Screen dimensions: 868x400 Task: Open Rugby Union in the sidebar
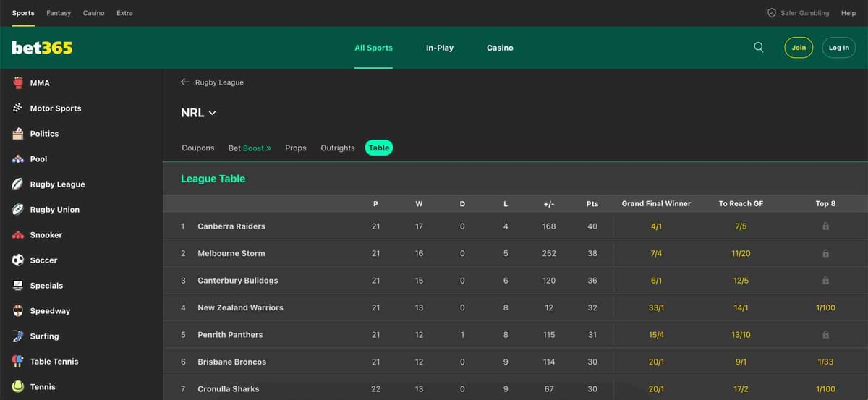pyautogui.click(x=55, y=210)
